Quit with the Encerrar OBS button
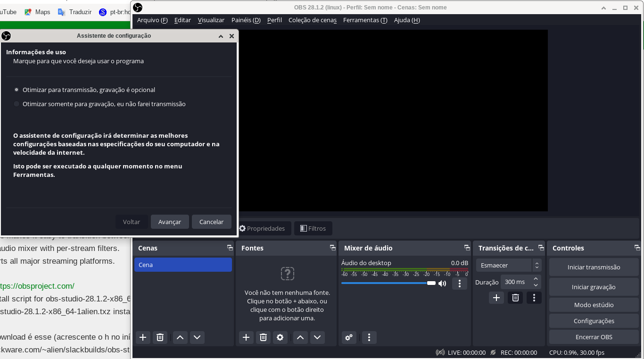 coord(594,337)
